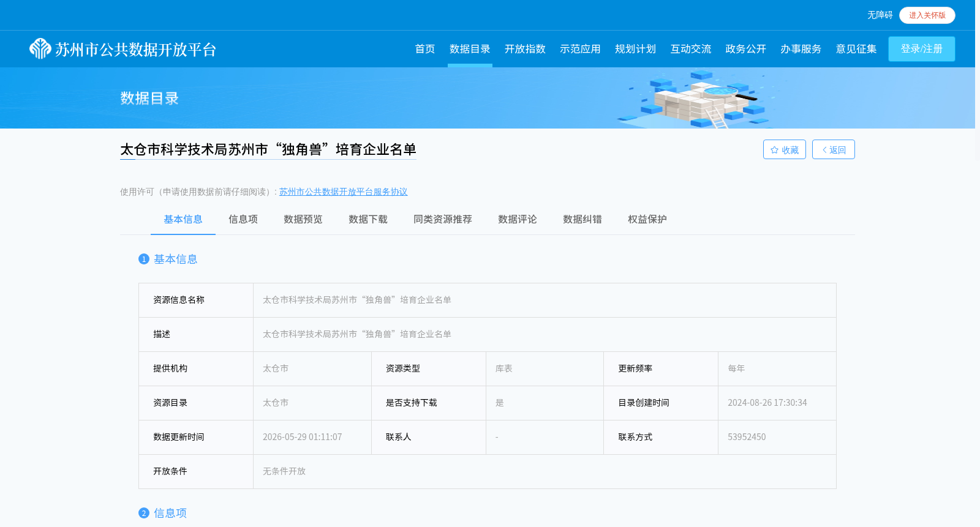This screenshot has width=980, height=527.
Task: Click the 每年 value cell
Action: pos(777,368)
